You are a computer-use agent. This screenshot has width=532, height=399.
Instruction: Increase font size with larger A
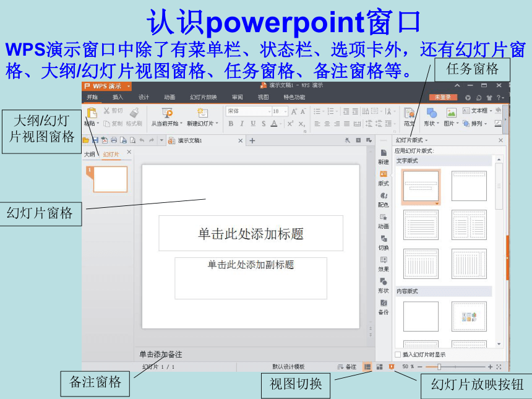pos(294,111)
